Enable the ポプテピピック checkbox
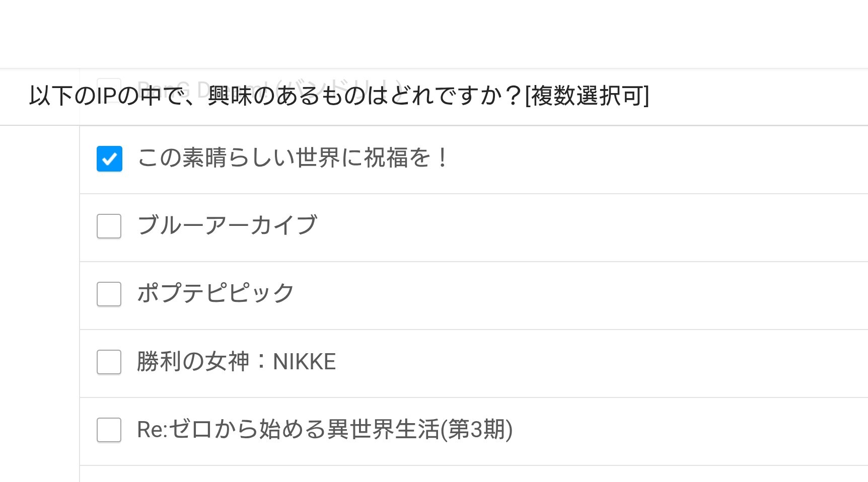 pyautogui.click(x=109, y=294)
